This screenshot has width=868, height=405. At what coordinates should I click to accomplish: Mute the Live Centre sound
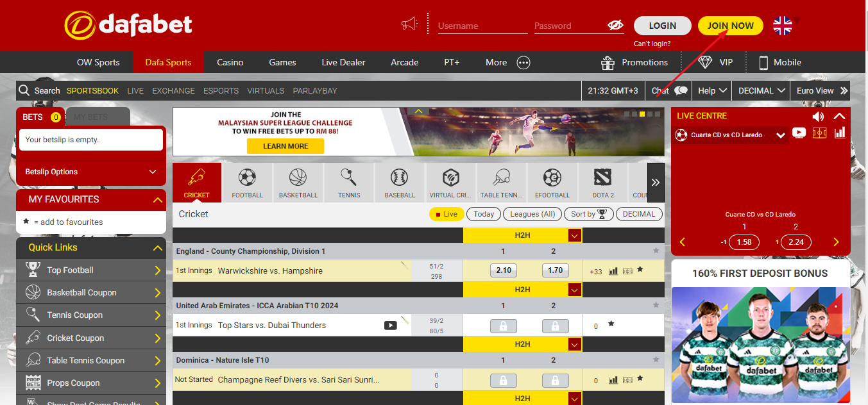pyautogui.click(x=817, y=116)
